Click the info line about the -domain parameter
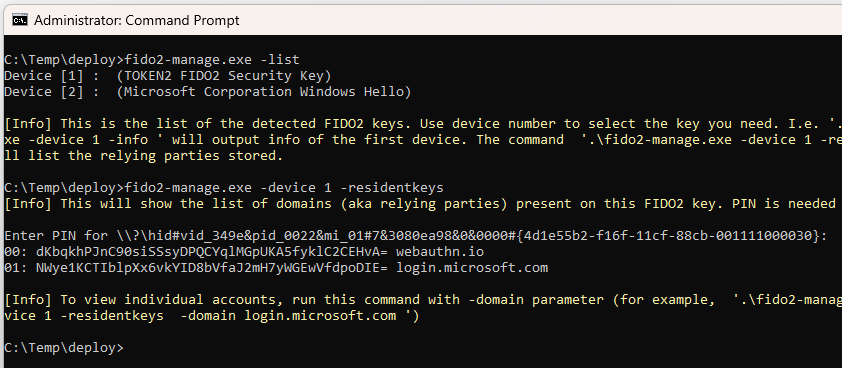 point(423,300)
